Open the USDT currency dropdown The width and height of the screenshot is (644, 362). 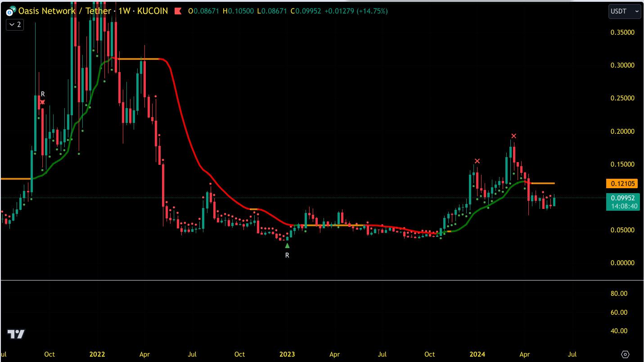click(x=625, y=11)
